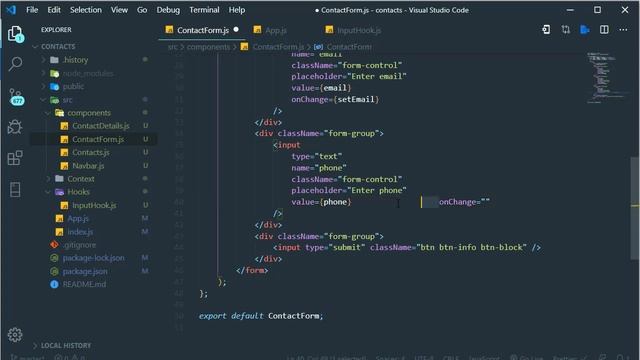The image size is (640, 360).
Task: Place cursor inside the onChange="" quotes
Action: click(x=485, y=202)
